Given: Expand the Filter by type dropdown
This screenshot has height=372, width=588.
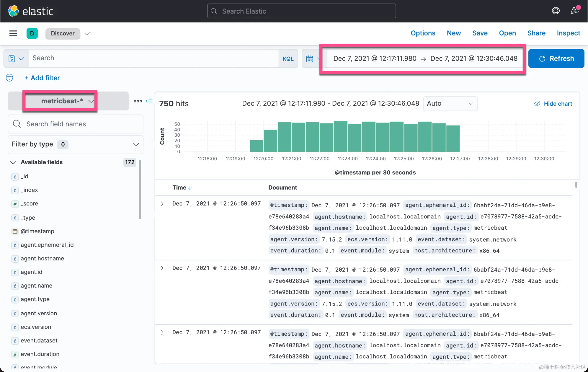Looking at the screenshot, I should (75, 144).
